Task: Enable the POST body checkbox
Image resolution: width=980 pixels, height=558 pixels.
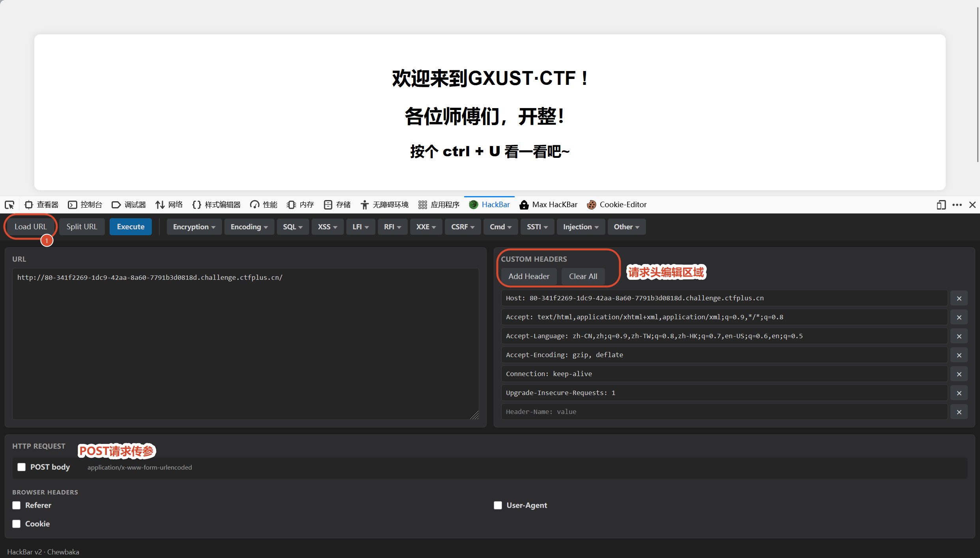Action: 22,467
